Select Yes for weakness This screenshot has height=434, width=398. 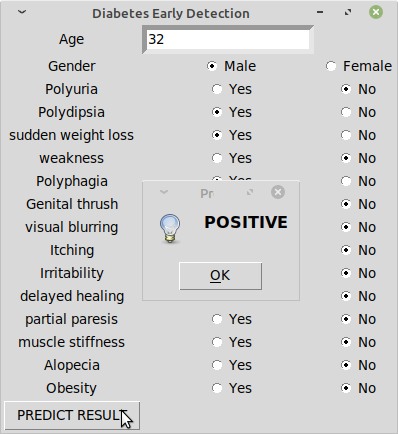coord(232,158)
